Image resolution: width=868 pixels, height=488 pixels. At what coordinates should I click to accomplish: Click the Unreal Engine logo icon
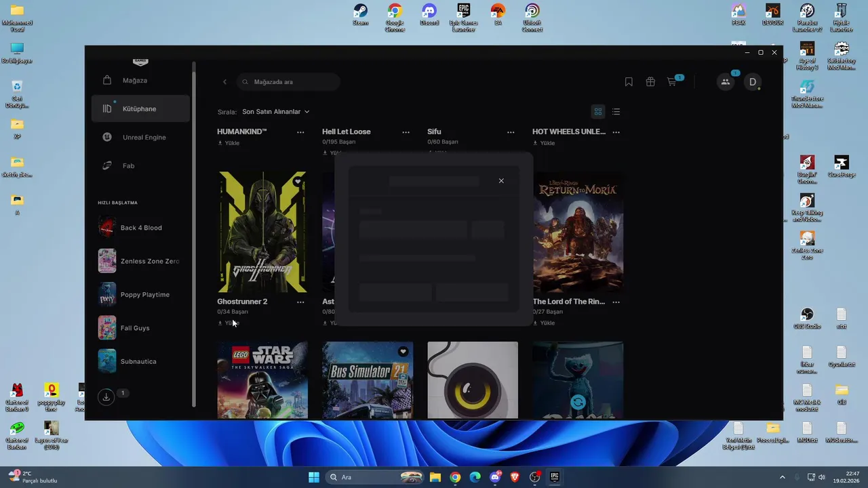pos(107,137)
